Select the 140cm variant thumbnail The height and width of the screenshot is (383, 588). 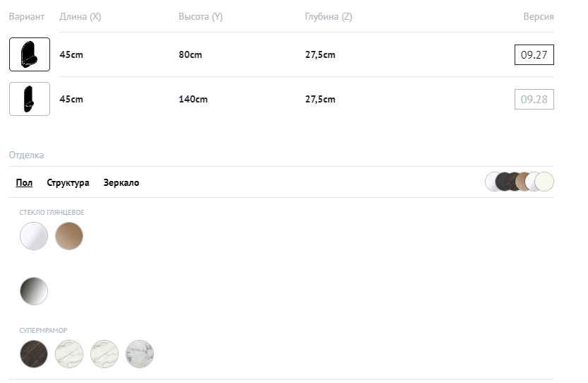coord(30,99)
